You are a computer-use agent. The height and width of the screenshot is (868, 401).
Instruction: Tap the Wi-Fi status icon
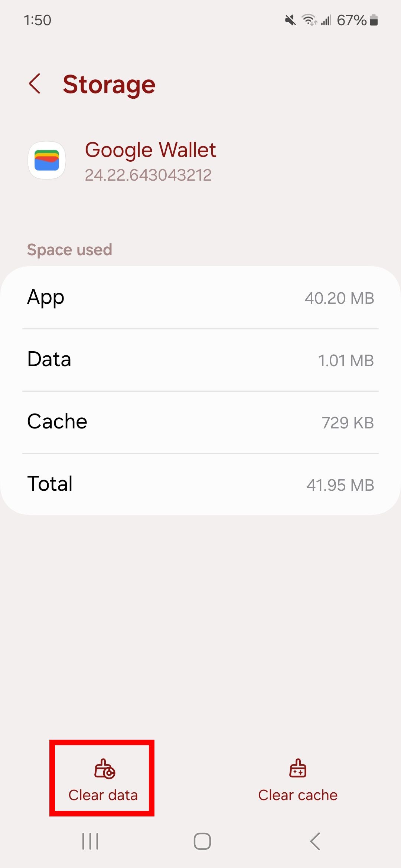click(309, 20)
